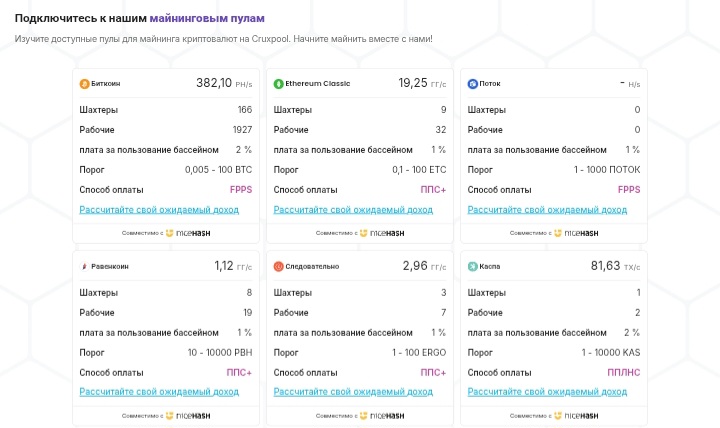Click the workers count 1927
This screenshot has width=720, height=428.
click(x=242, y=130)
